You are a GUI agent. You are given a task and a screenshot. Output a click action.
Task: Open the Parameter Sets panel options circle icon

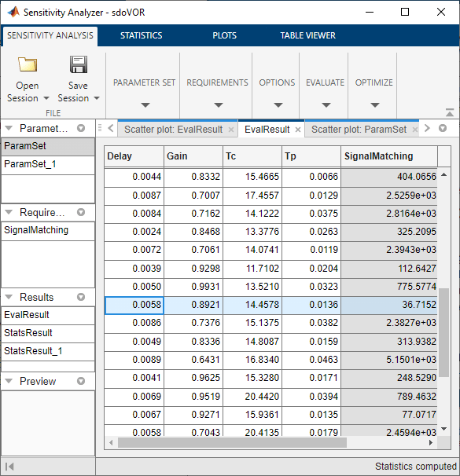click(x=81, y=128)
